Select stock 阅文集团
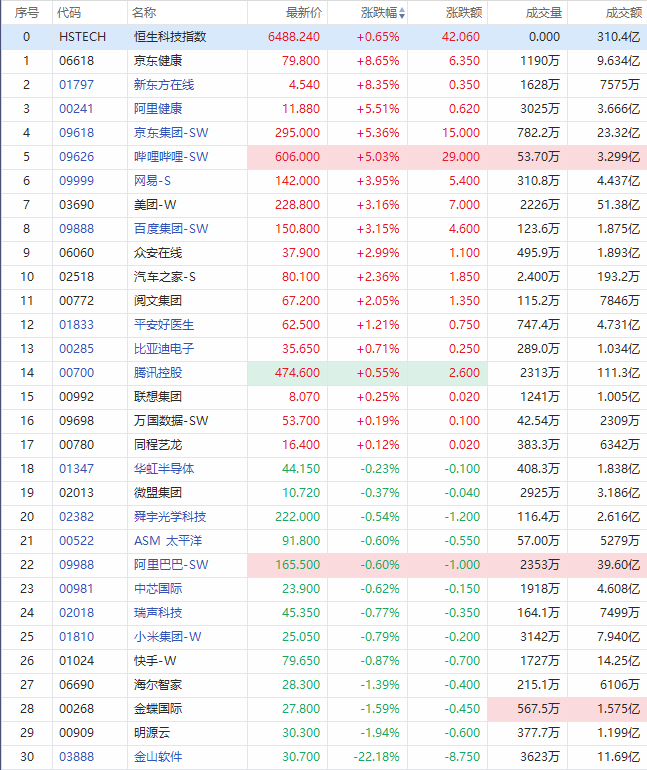This screenshot has height=770, width=647. [158, 301]
